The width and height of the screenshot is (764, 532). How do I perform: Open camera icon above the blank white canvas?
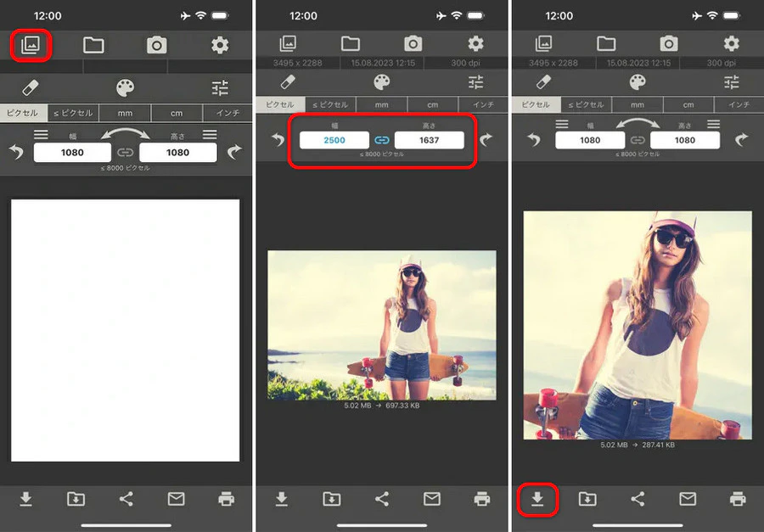(x=156, y=45)
